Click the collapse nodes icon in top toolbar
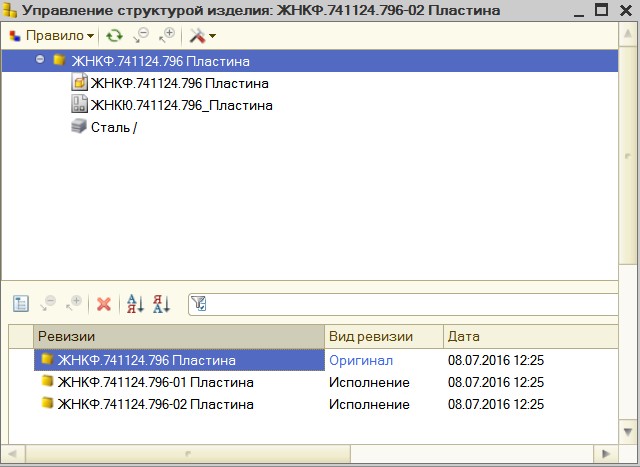The width and height of the screenshot is (640, 467). pos(141,35)
